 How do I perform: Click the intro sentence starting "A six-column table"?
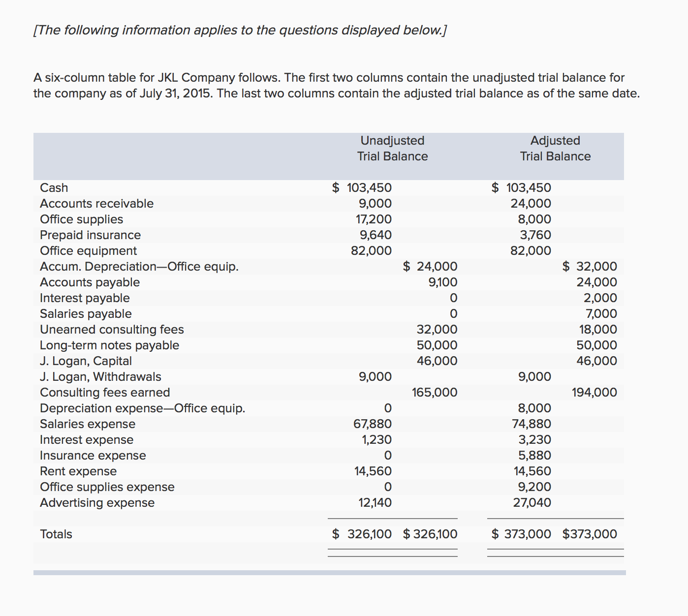click(337, 86)
